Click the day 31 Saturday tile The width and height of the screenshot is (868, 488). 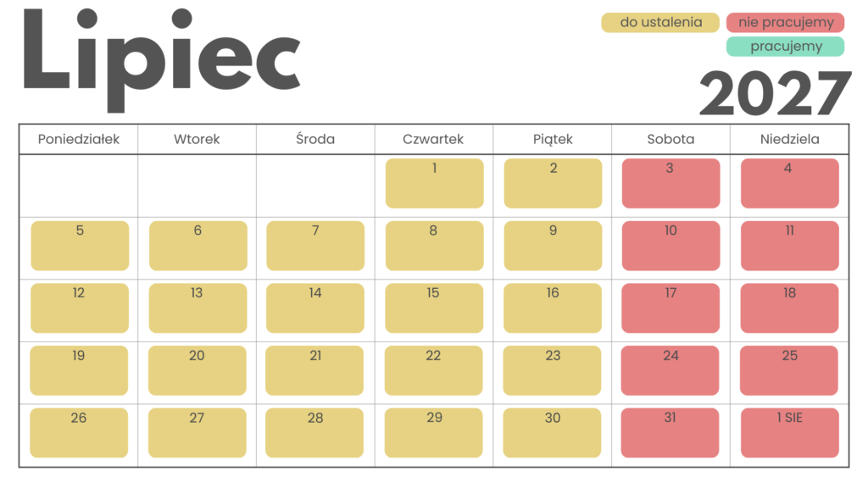pyautogui.click(x=670, y=433)
